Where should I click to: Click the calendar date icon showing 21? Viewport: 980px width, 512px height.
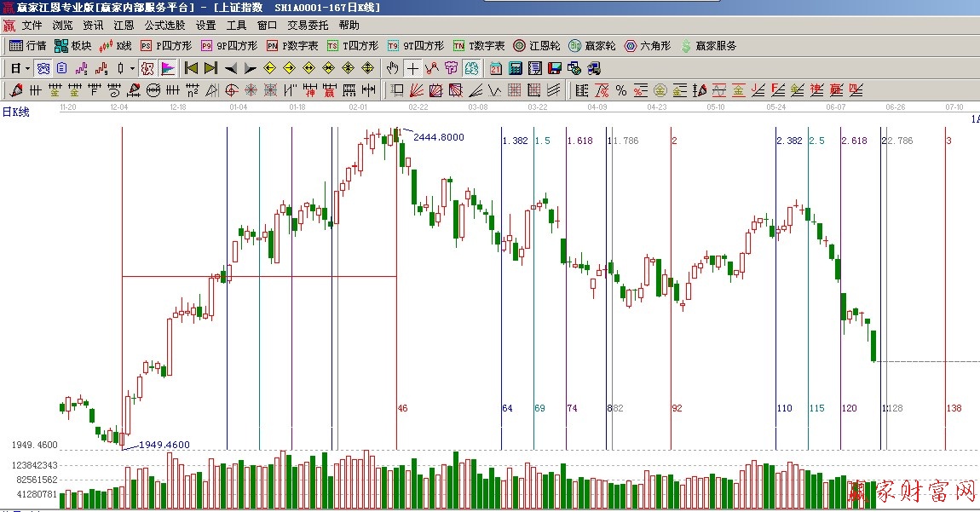tap(495, 68)
